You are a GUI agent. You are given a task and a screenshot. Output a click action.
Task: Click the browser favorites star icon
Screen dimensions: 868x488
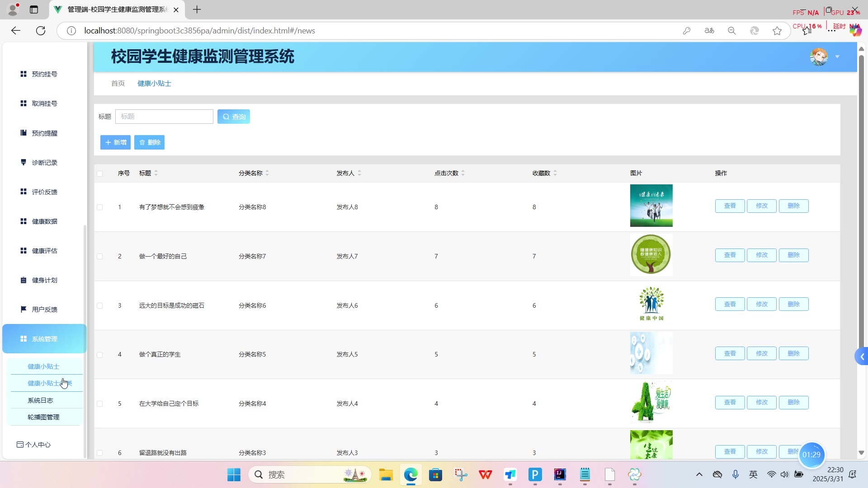pos(777,31)
